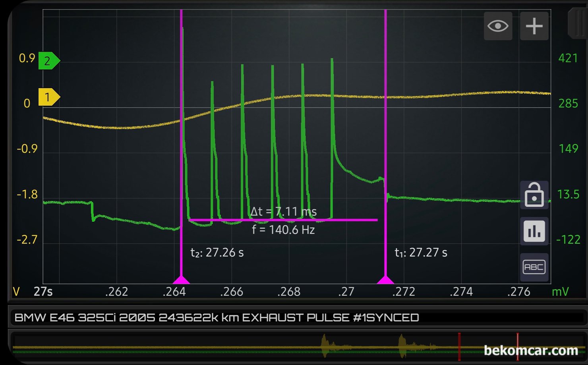Tap the yellow V unit label
Image resolution: width=588 pixels, height=365 pixels.
pyautogui.click(x=16, y=292)
